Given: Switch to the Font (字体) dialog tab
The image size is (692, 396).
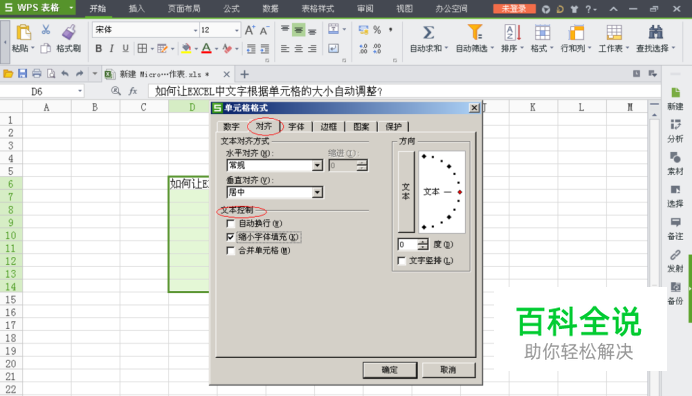Looking at the screenshot, I should (296, 127).
